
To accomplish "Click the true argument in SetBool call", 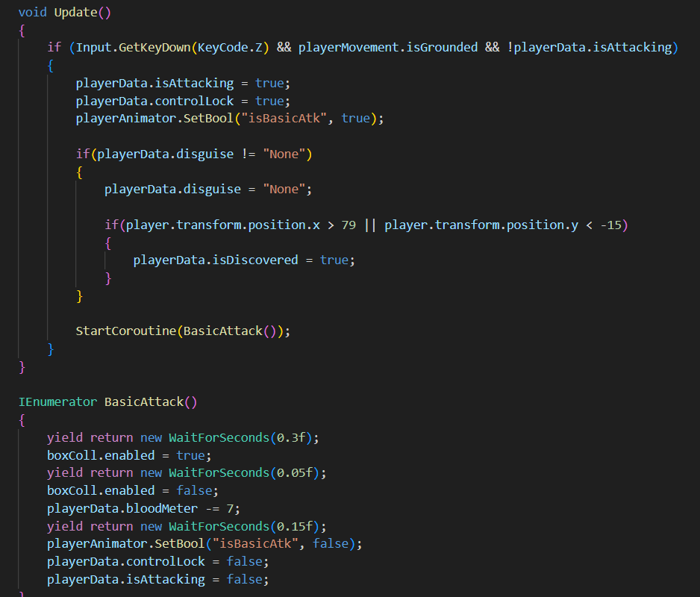I will (x=356, y=119).
